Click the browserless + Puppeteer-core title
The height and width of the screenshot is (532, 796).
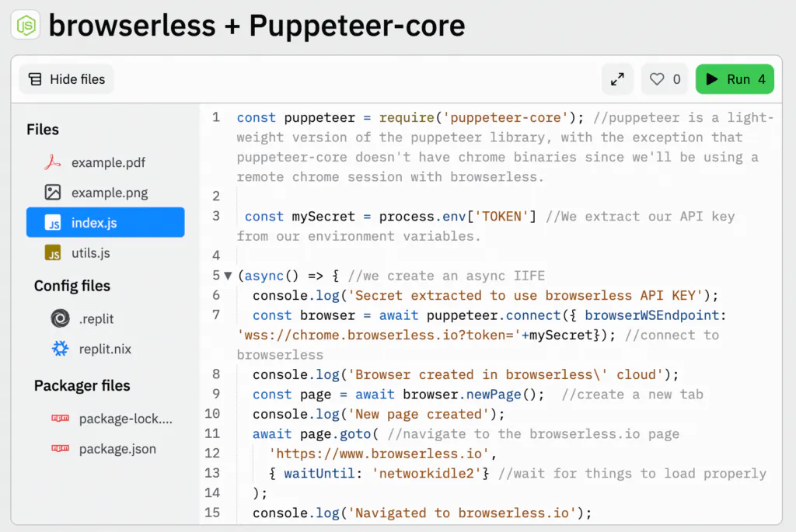257,26
